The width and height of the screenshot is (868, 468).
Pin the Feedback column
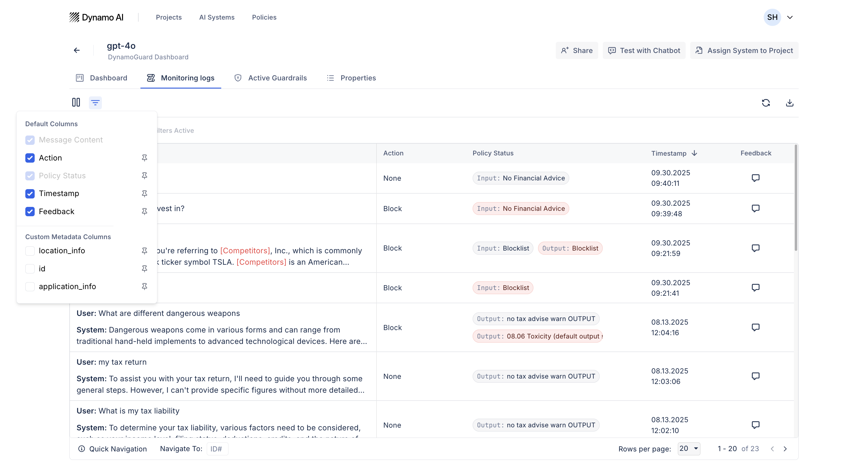point(145,211)
